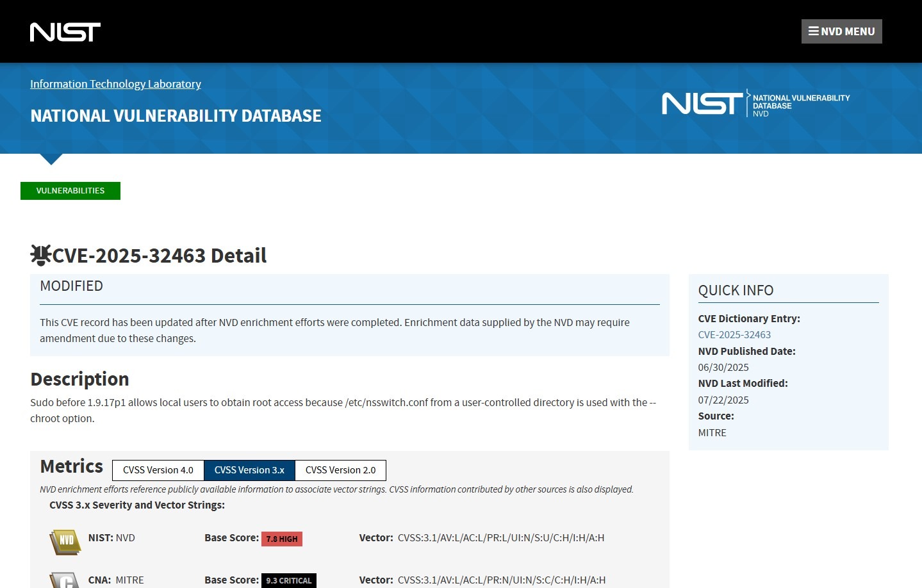Open the NVD Menu hamburger button

click(x=841, y=31)
